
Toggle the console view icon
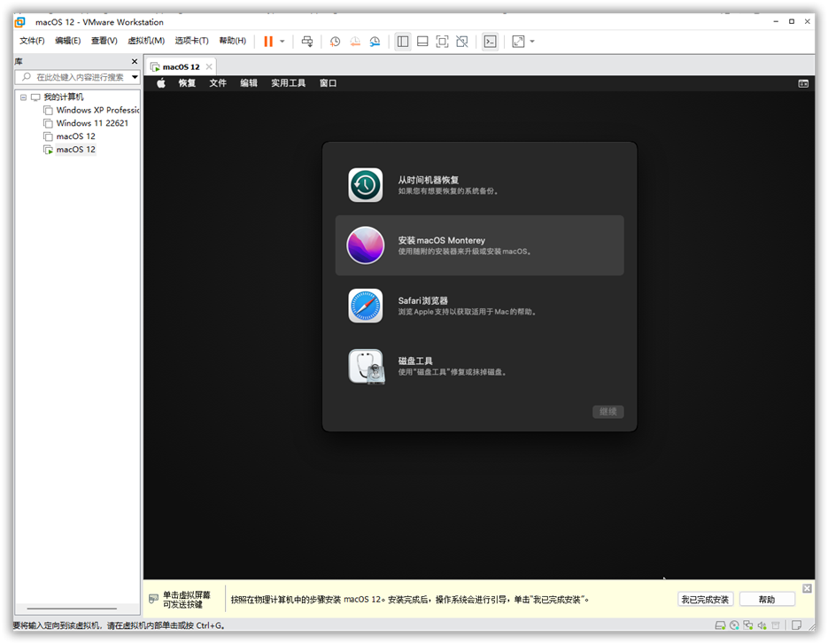(x=490, y=42)
